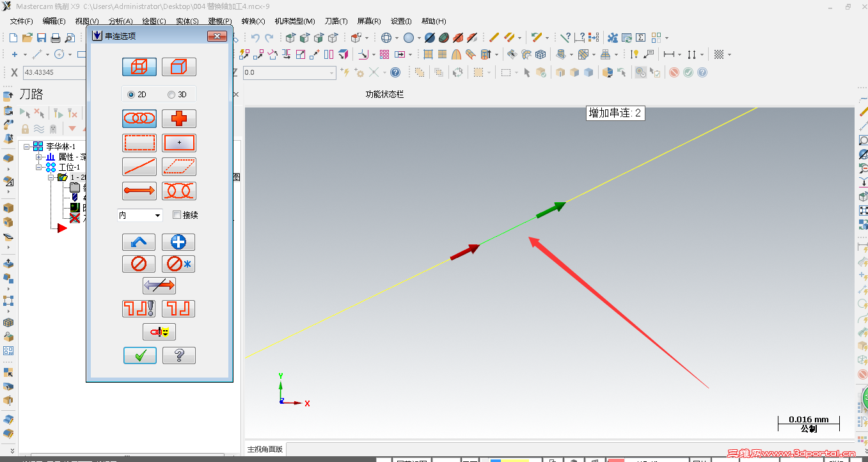Viewport: 868px width, 462px height.
Task: Open help in the chaining dialog
Action: click(179, 355)
